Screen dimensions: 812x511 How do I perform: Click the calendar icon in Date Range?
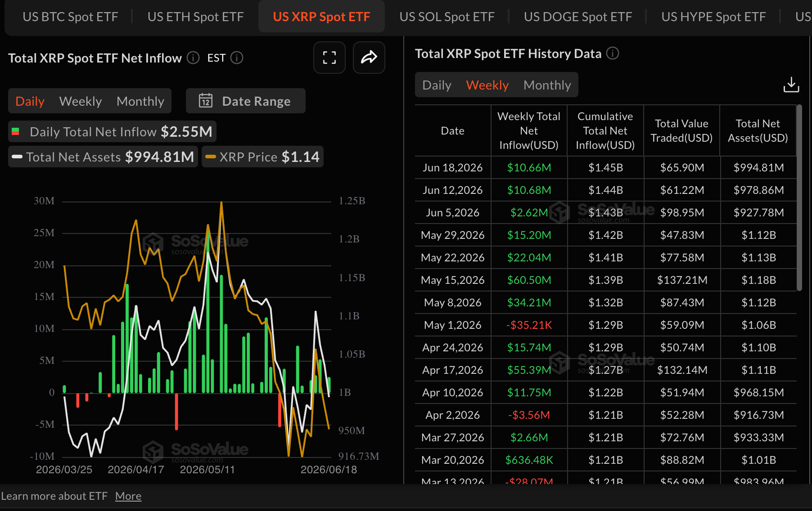(x=206, y=101)
